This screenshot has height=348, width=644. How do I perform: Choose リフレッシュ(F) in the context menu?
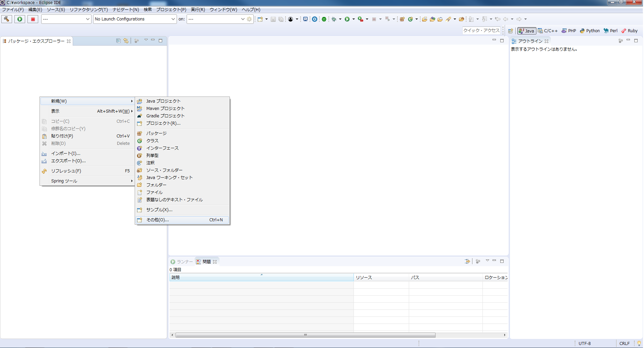pos(87,171)
